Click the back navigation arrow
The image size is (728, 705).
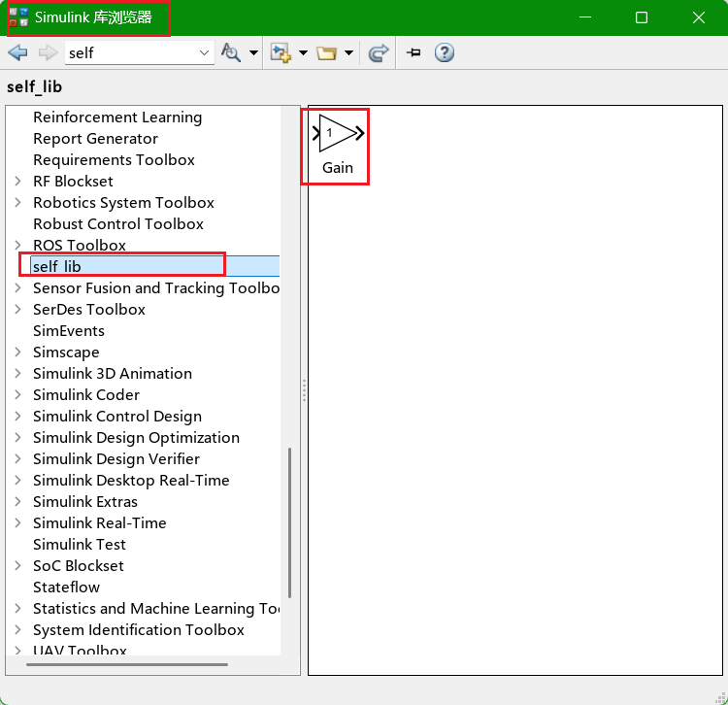coord(17,52)
